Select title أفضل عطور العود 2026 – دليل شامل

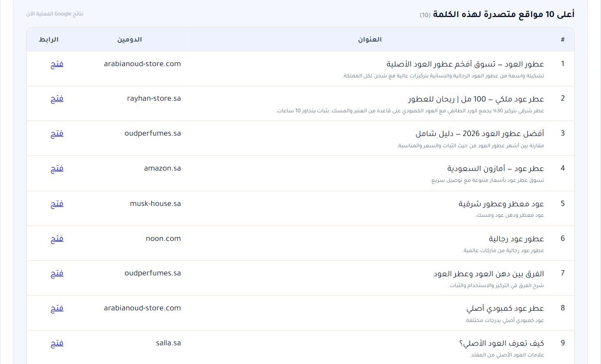coord(480,134)
